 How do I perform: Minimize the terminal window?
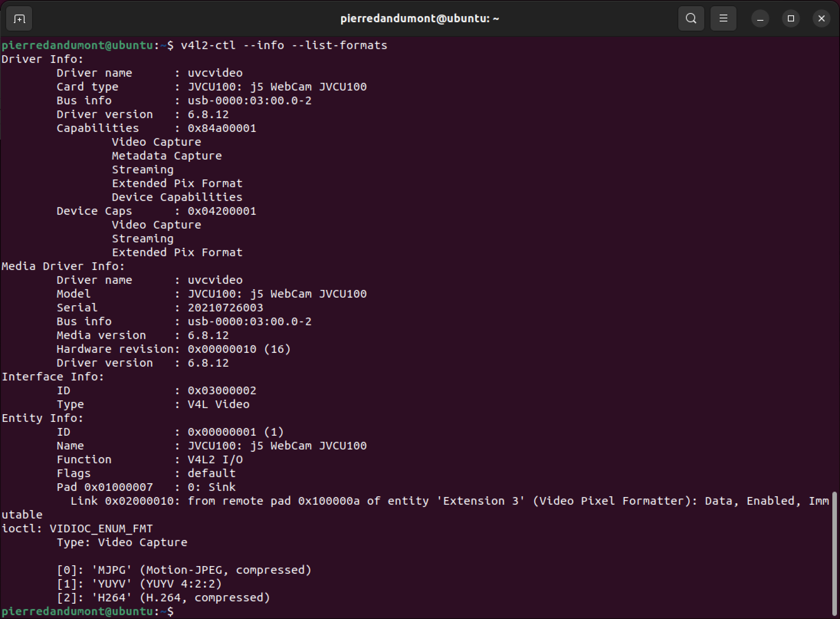760,19
